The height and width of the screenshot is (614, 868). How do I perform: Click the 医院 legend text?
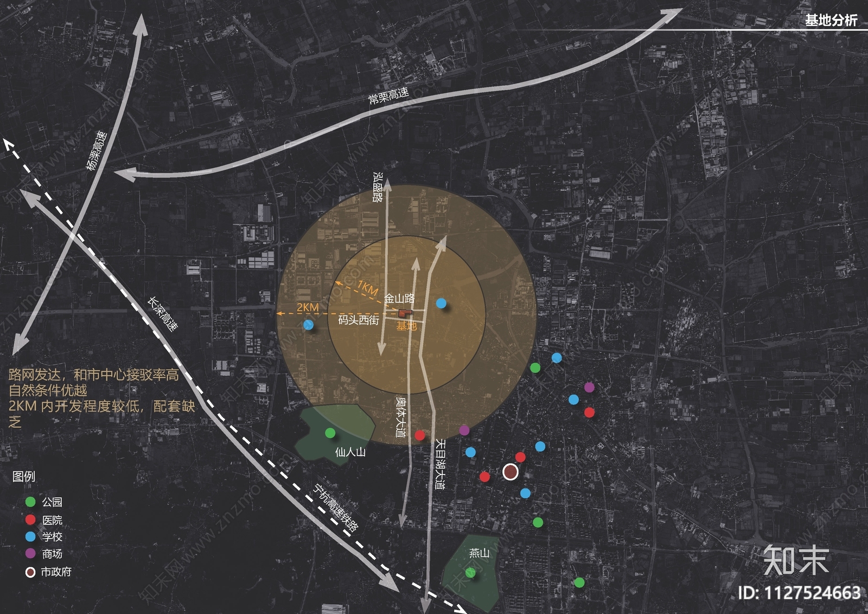click(52, 520)
